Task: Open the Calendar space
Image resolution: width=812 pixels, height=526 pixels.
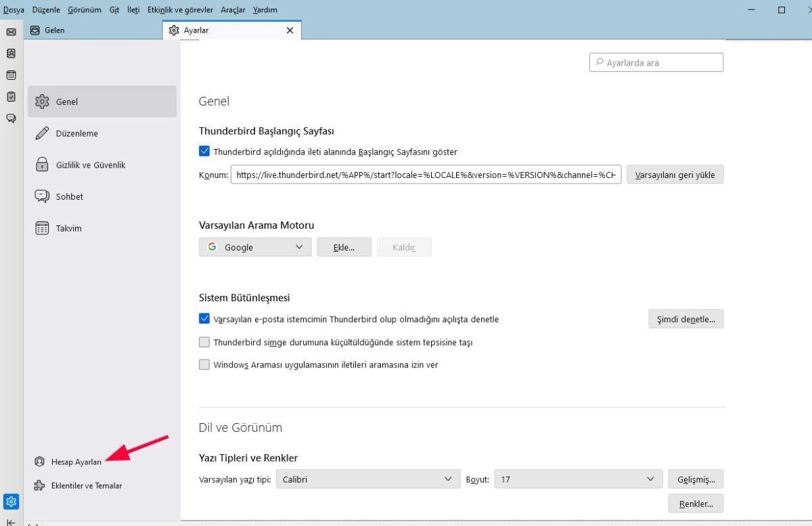Action: pos(11,75)
